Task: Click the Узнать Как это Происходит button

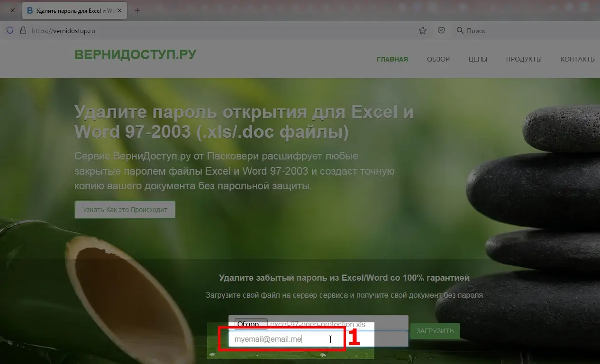Action: coord(125,210)
